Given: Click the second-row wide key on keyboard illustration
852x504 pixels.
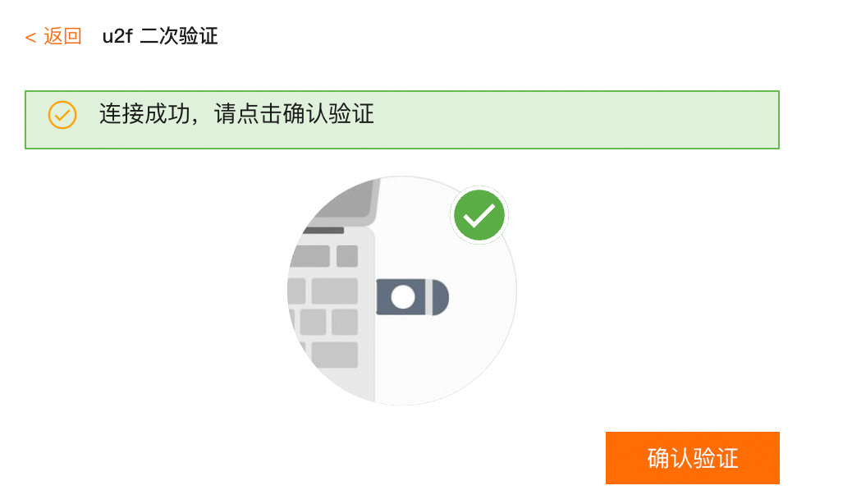Looking at the screenshot, I should click(x=335, y=291).
